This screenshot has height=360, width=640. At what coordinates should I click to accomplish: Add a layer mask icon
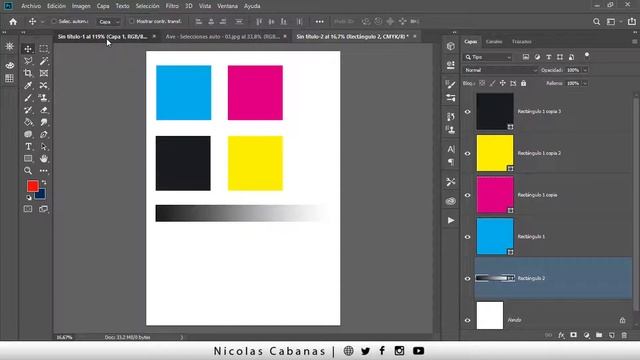coord(573,335)
